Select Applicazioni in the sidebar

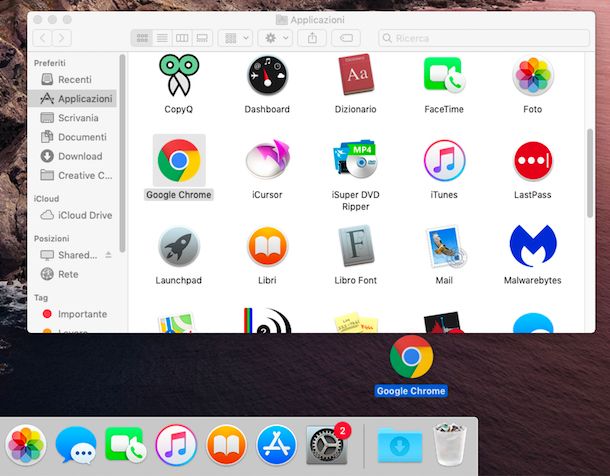(x=72, y=98)
